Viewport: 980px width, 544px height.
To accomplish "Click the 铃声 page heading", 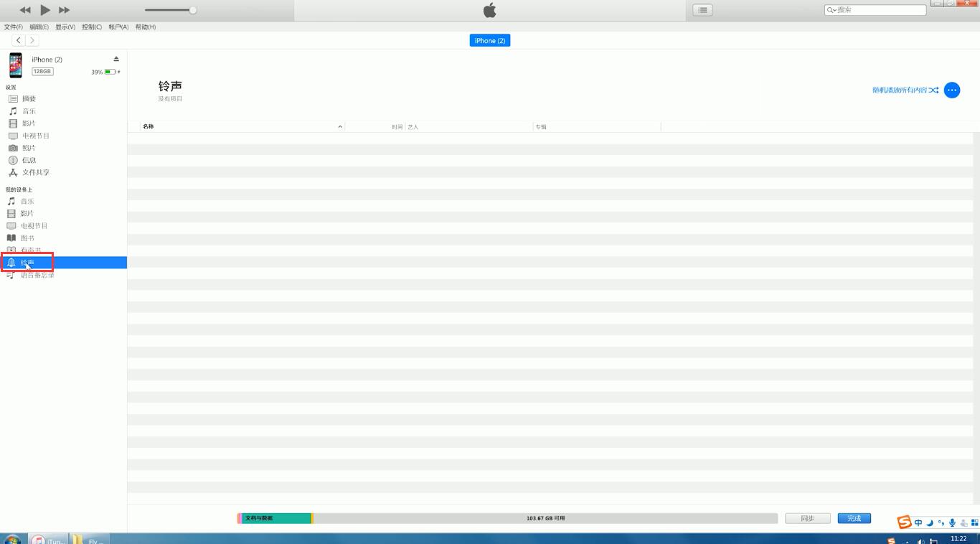I will (170, 86).
